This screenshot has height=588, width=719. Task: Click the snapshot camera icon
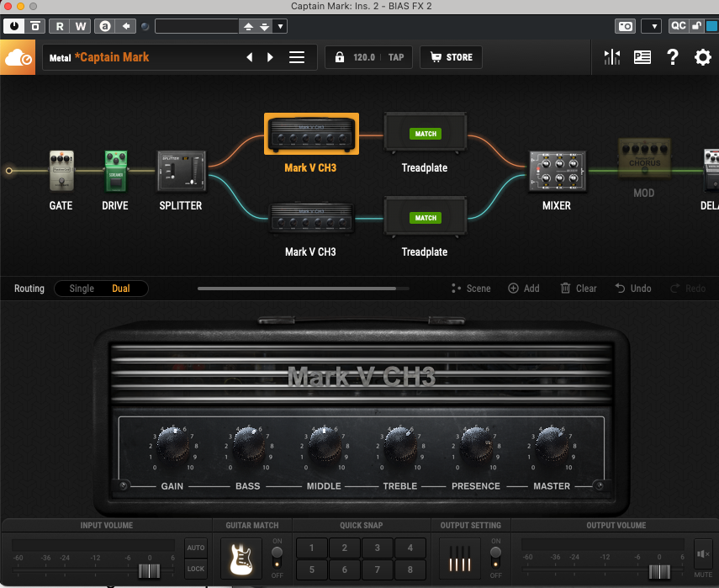click(x=625, y=26)
